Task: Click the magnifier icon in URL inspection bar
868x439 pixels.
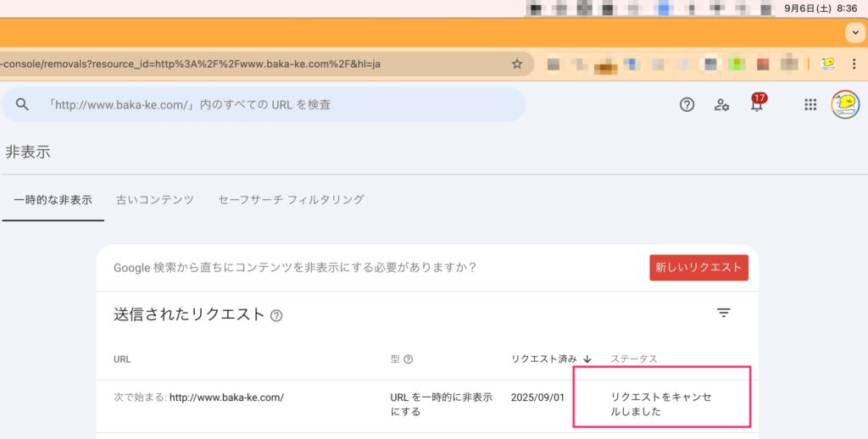Action: 23,104
